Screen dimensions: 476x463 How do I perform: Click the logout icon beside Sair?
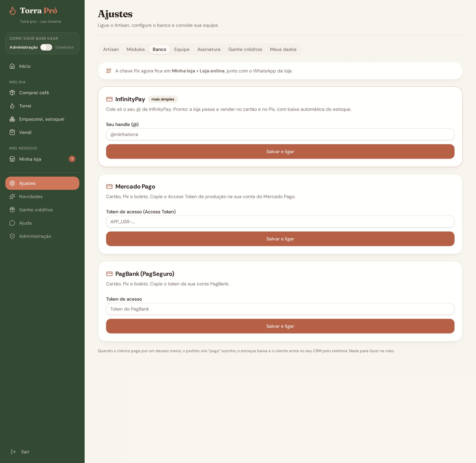point(13,452)
